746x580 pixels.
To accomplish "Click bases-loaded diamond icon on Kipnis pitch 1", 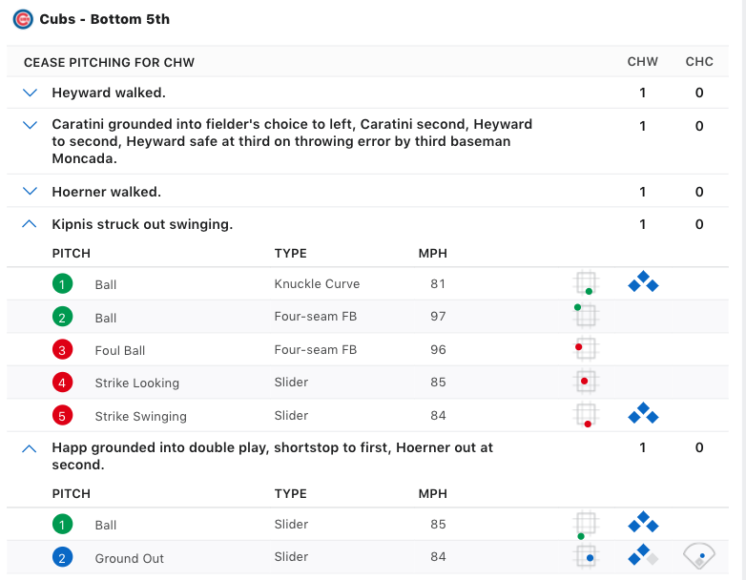I will pos(643,283).
